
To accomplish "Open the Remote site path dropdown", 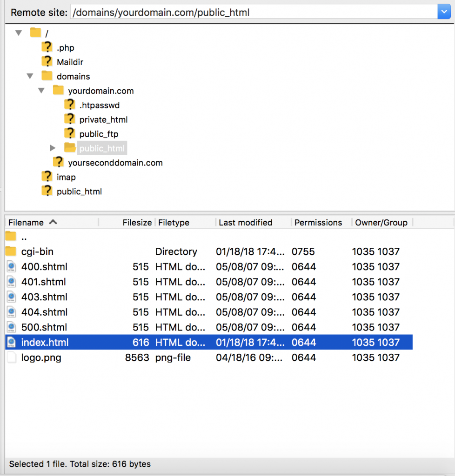I will point(444,12).
